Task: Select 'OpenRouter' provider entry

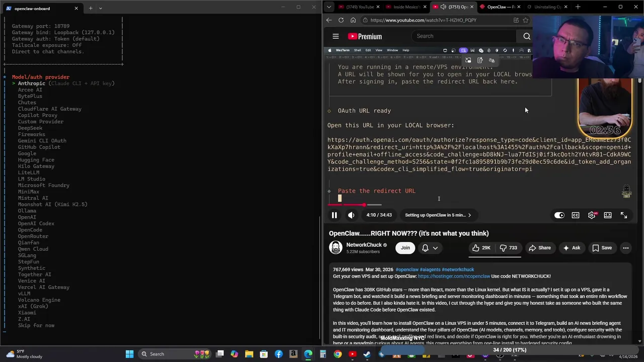Action: [x=33, y=236]
